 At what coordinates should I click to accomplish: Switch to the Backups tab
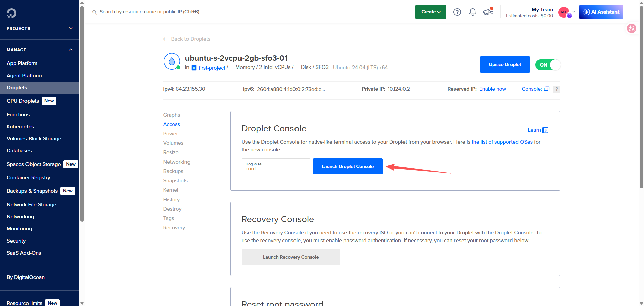tap(173, 171)
